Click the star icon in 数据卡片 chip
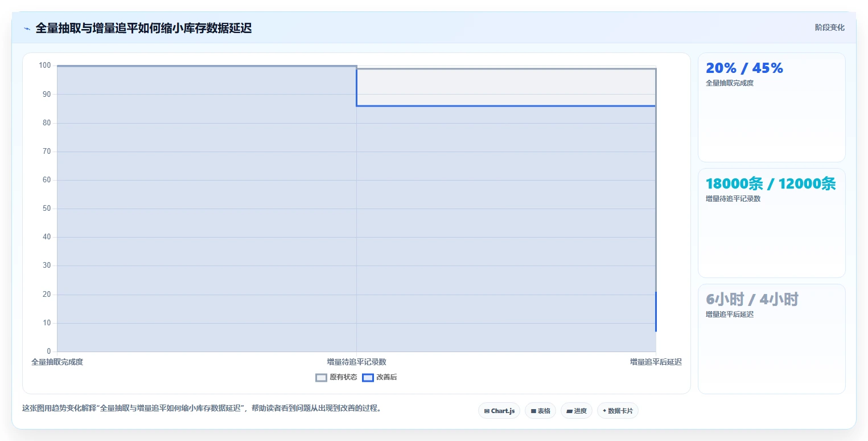The width and height of the screenshot is (868, 441). click(x=604, y=411)
